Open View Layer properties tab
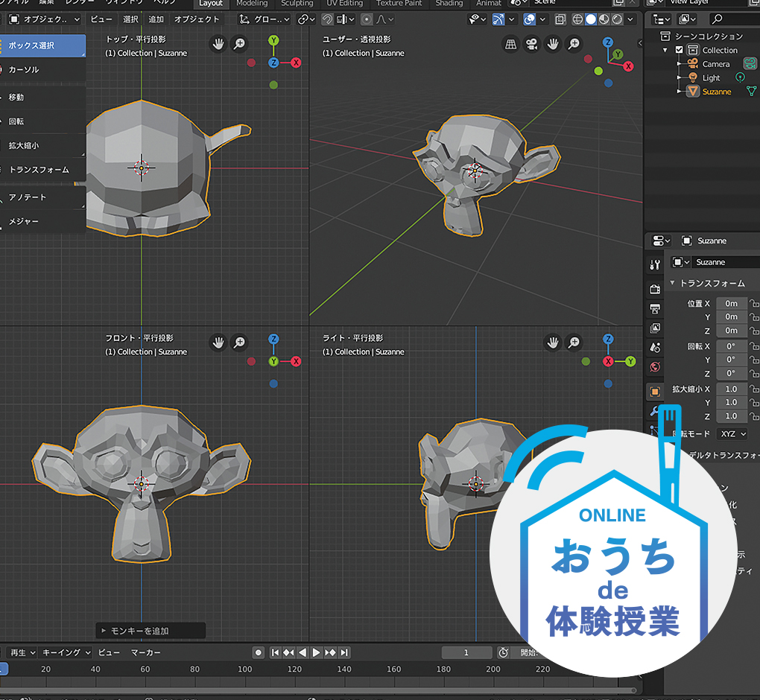This screenshot has width=760, height=700. (655, 328)
